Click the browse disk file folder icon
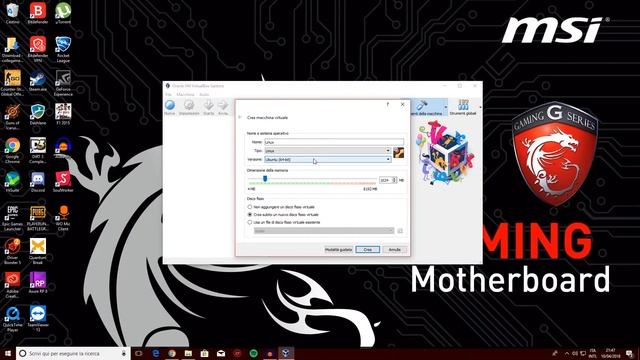640x360 pixels. coord(400,231)
